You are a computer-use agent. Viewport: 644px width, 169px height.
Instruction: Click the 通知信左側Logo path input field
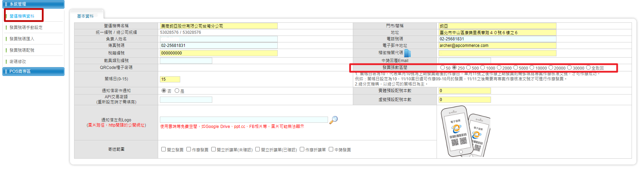click(244, 120)
